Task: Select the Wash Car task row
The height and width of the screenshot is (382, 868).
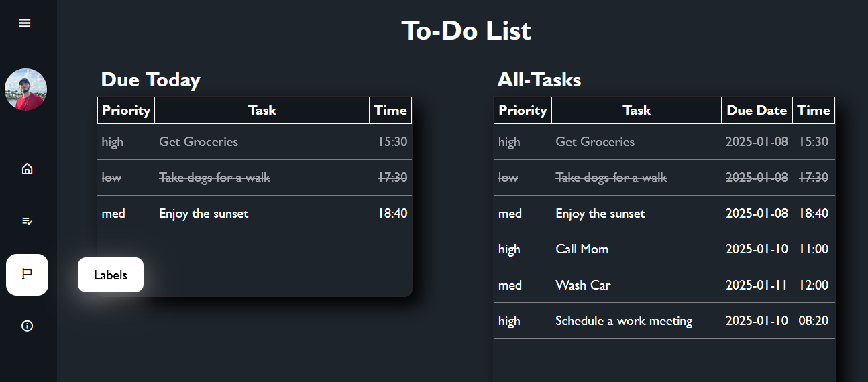Action: pyautogui.click(x=583, y=285)
